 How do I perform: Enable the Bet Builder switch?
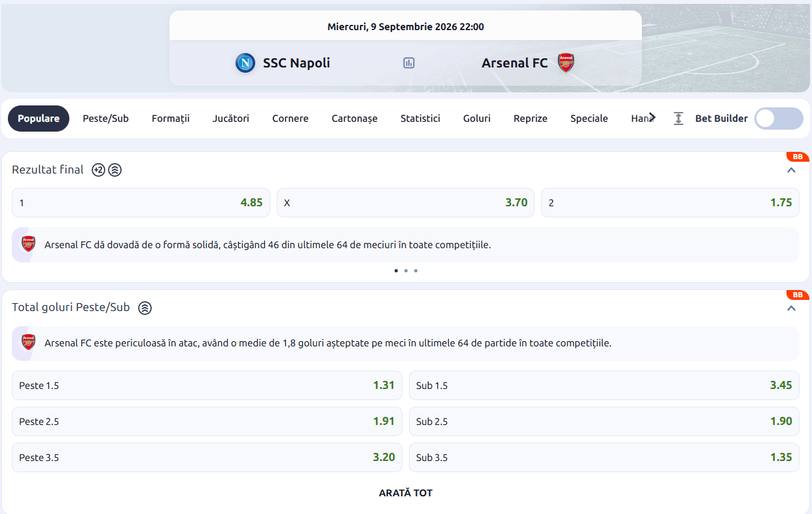pos(779,119)
